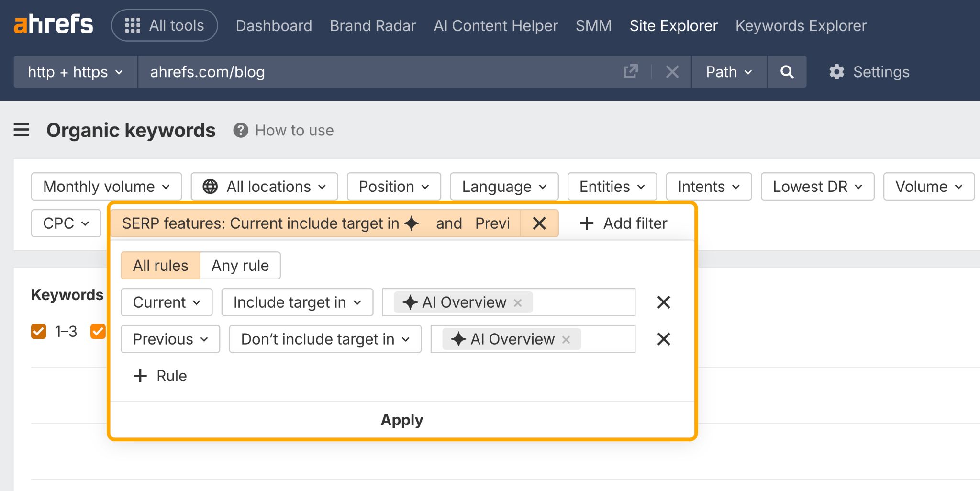
Task: Click the globe icon in All locations
Action: [211, 186]
